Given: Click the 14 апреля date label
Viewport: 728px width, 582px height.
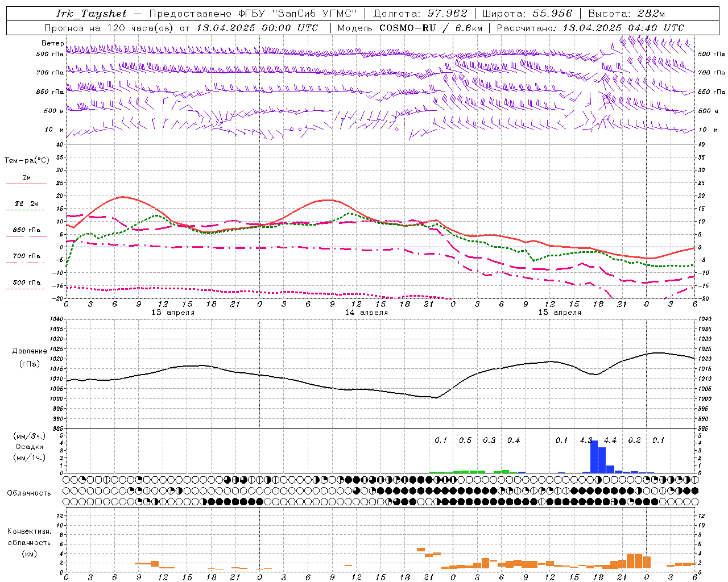Looking at the screenshot, I should 366,313.
